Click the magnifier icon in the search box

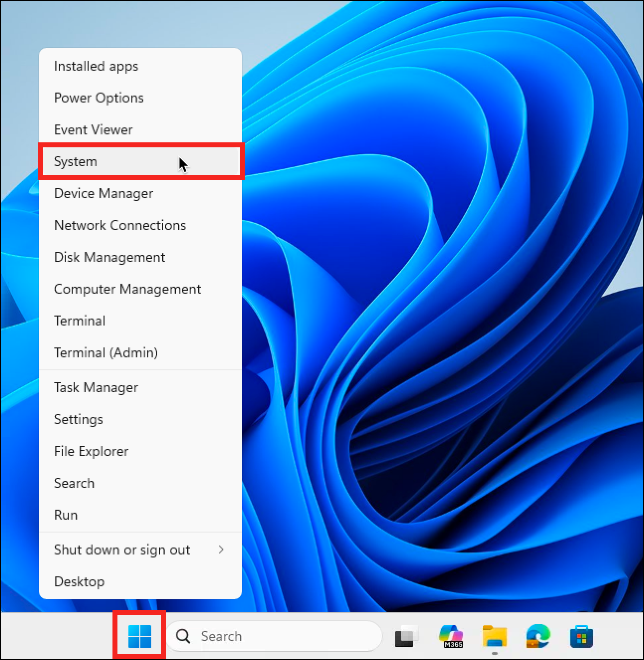coord(183,636)
